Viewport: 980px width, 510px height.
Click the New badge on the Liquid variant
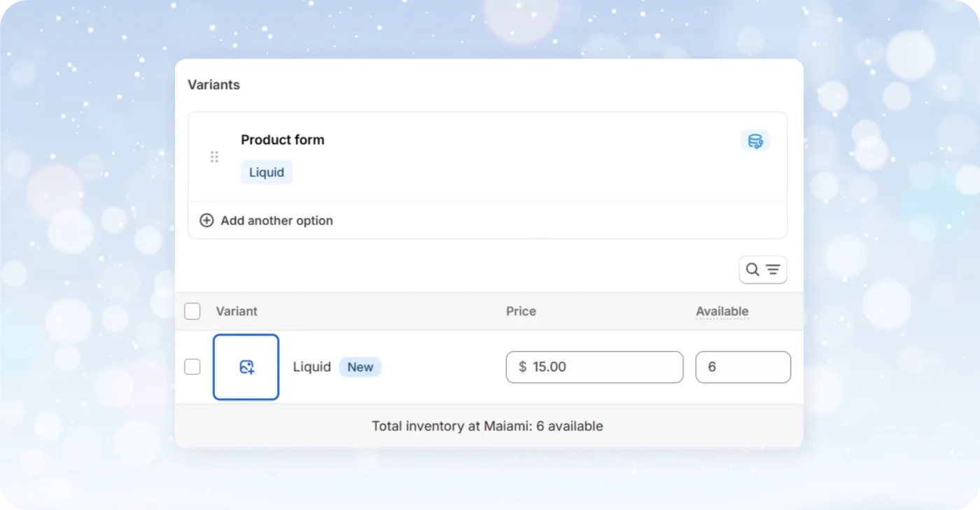(x=360, y=366)
